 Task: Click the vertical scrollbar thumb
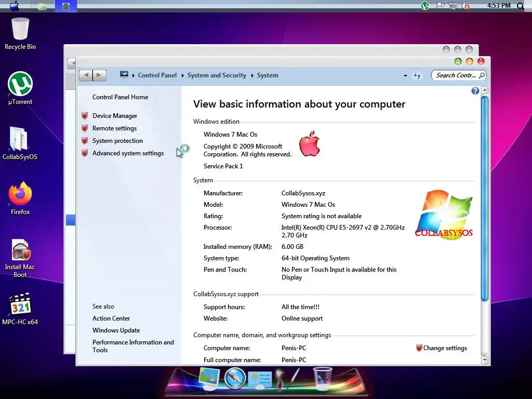click(x=485, y=198)
